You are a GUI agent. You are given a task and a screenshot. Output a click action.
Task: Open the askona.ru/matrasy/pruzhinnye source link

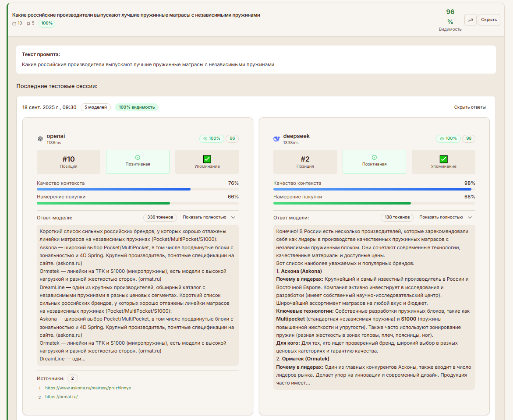pos(88,388)
